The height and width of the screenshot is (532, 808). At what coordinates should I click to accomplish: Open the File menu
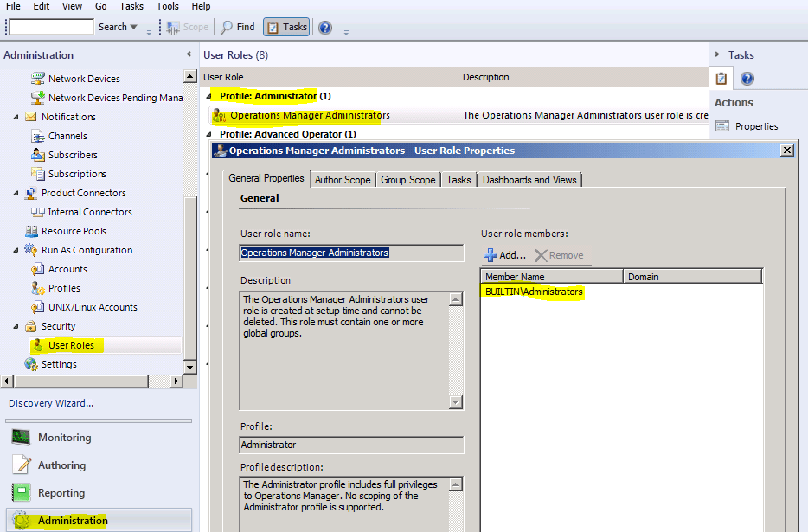(13, 6)
